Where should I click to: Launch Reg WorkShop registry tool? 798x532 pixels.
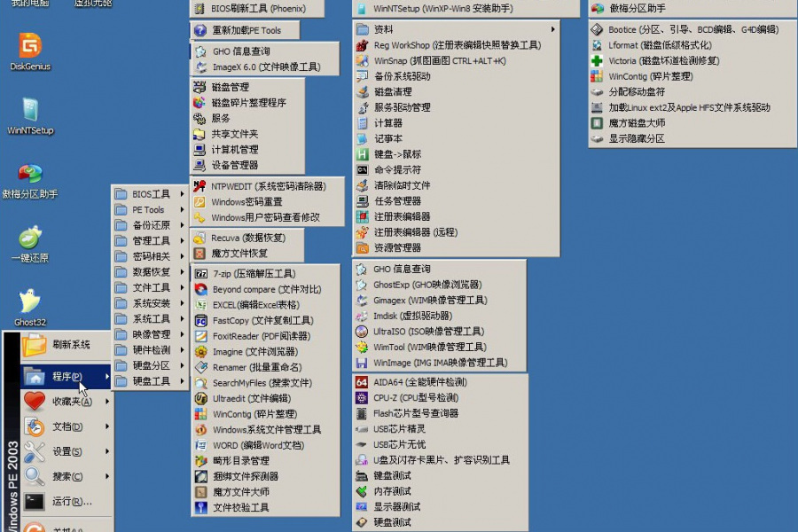[456, 45]
